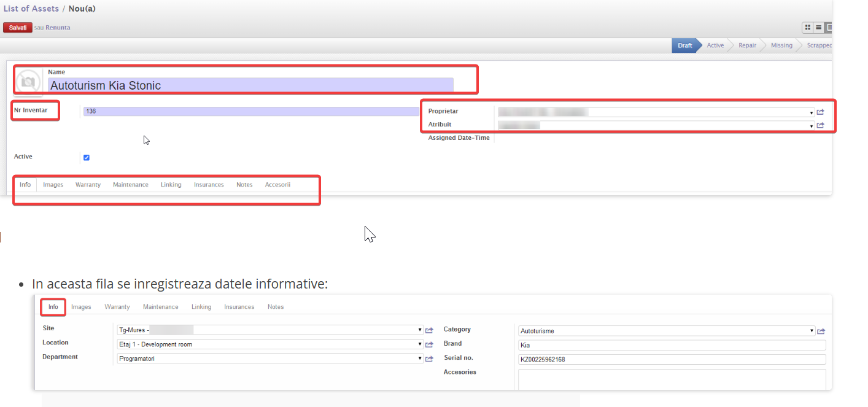Open Site record via external link icon
This screenshot has height=407, width=868.
click(429, 330)
